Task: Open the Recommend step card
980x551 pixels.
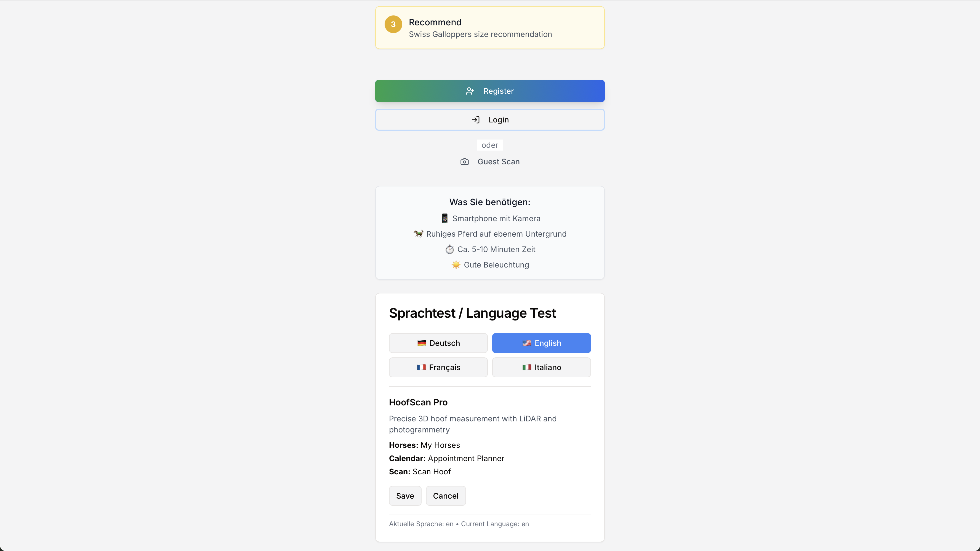Action: pyautogui.click(x=490, y=28)
